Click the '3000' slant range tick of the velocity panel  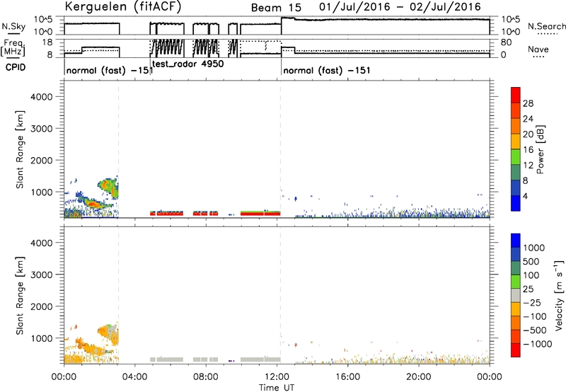pos(42,275)
